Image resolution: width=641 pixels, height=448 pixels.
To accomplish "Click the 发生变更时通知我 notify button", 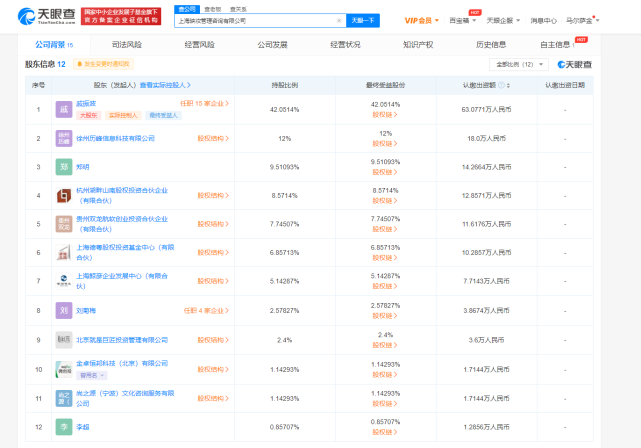I will [x=103, y=64].
